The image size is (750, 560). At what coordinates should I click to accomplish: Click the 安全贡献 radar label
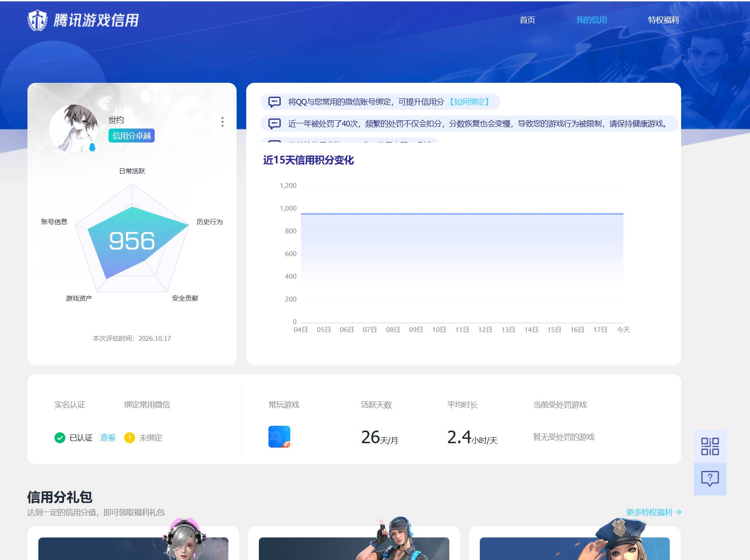coord(185,298)
